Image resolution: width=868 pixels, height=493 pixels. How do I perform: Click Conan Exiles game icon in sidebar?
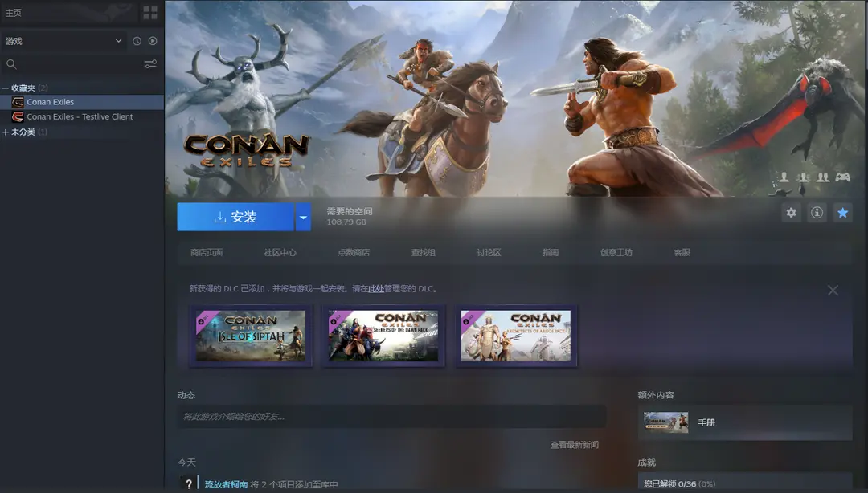pos(18,102)
